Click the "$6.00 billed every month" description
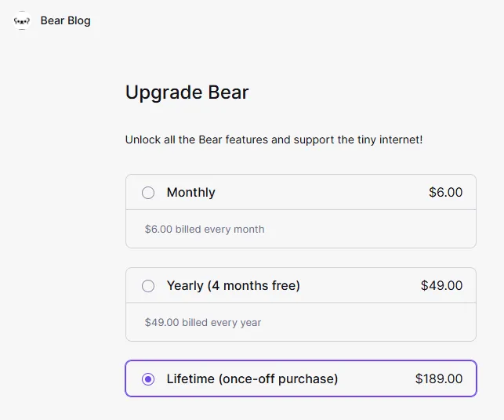Screen dimensions: 504x420 (x=205, y=230)
